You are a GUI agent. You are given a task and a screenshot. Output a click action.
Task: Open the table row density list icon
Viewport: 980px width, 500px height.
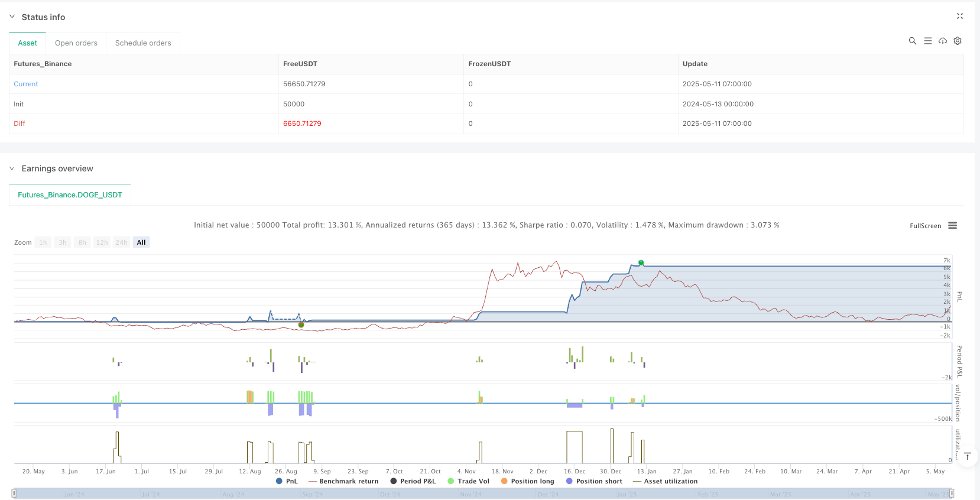click(927, 41)
